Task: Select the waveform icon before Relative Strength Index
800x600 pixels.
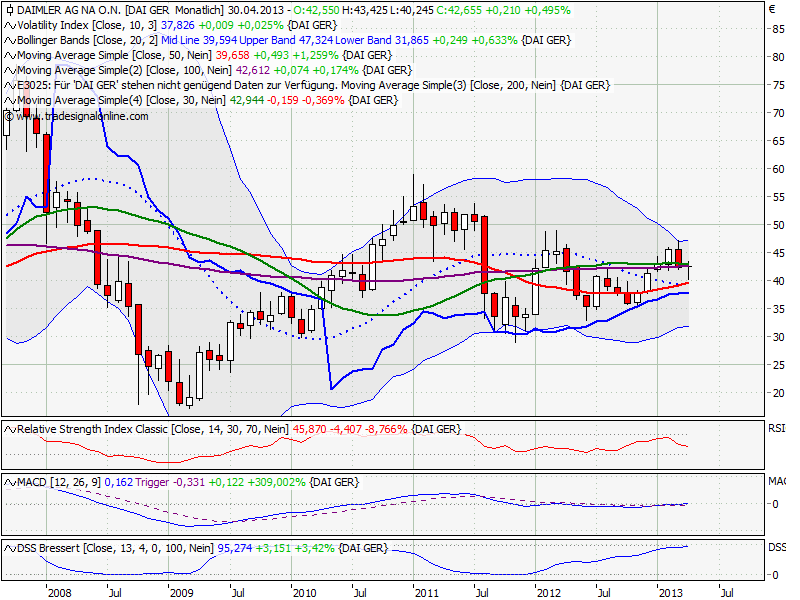Action: (x=9, y=428)
